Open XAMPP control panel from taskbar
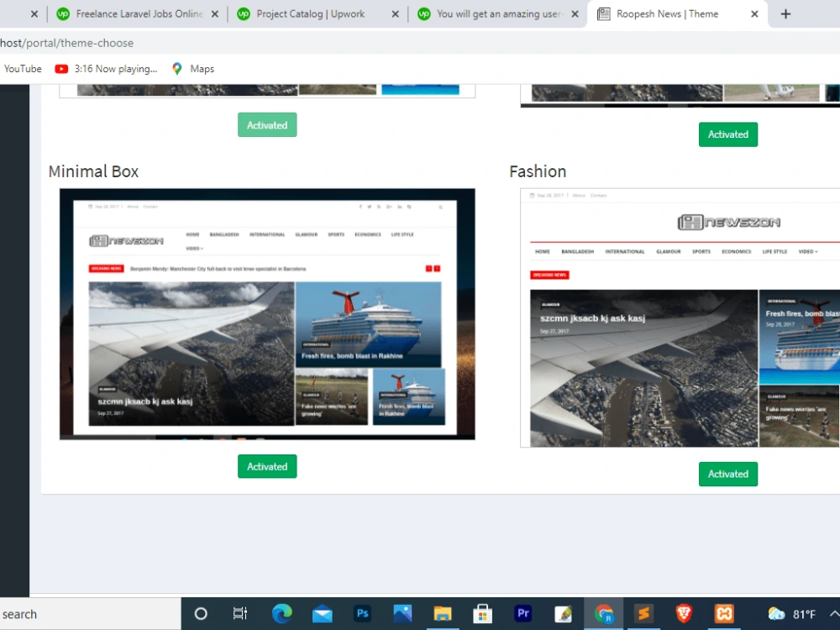This screenshot has height=630, width=840. pos(724,614)
